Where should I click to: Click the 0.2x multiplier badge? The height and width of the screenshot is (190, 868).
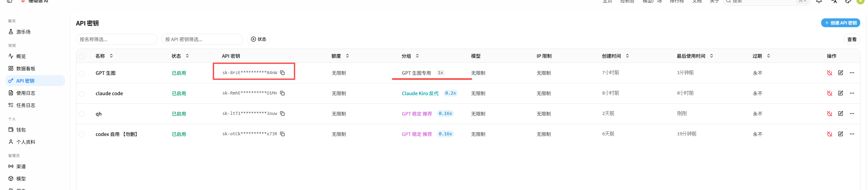(450, 93)
